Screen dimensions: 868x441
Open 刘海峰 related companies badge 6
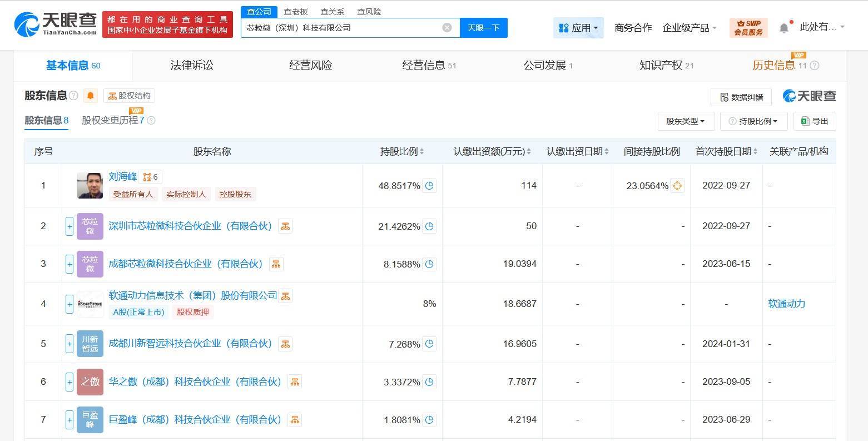tap(150, 177)
